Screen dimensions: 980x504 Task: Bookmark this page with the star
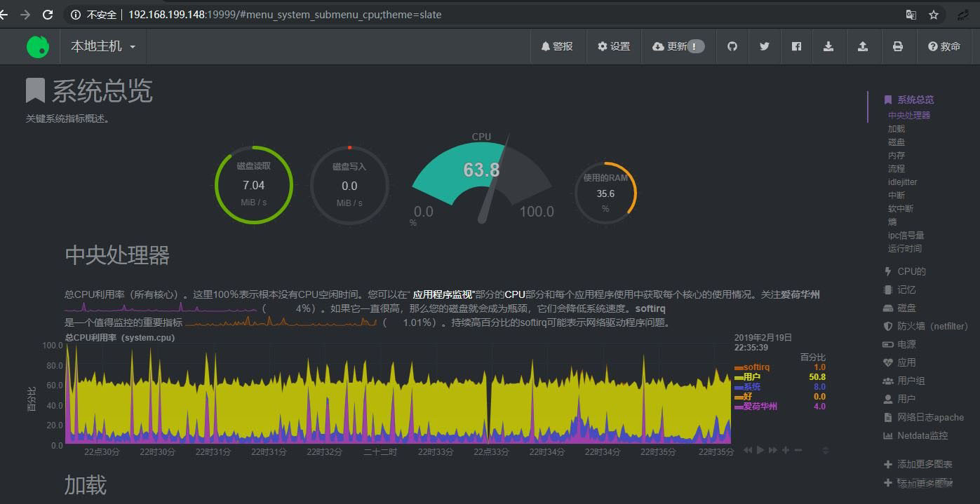(x=934, y=14)
